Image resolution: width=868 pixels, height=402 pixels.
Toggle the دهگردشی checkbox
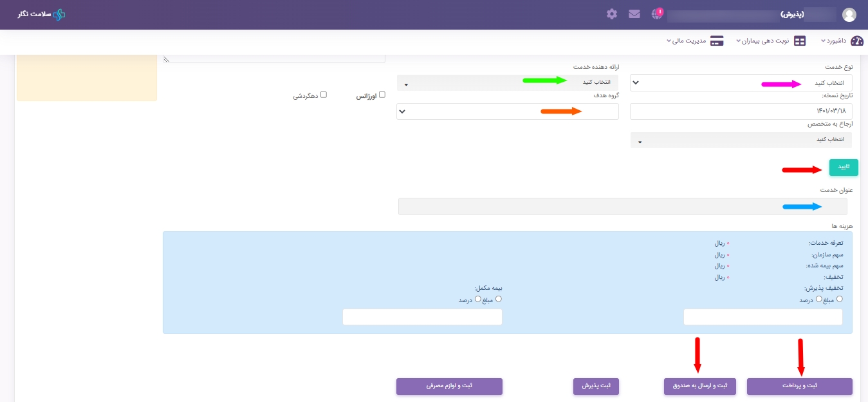point(324,95)
